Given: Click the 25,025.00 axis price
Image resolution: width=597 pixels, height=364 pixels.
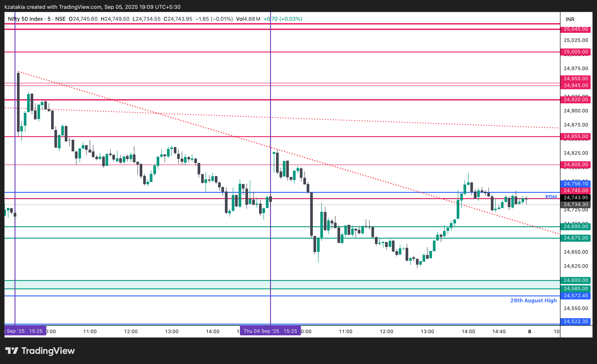Looking at the screenshot, I should coord(576,40).
